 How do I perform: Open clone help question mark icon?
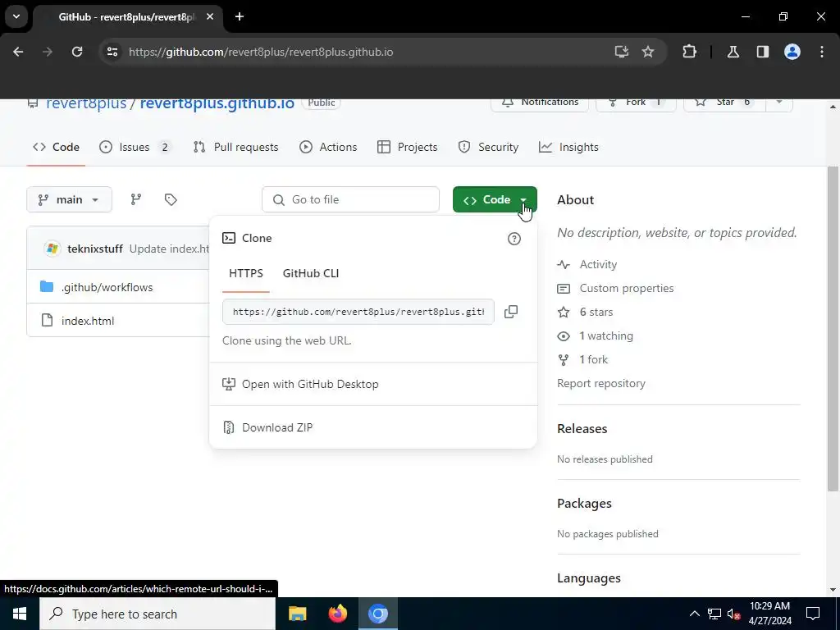(x=514, y=239)
